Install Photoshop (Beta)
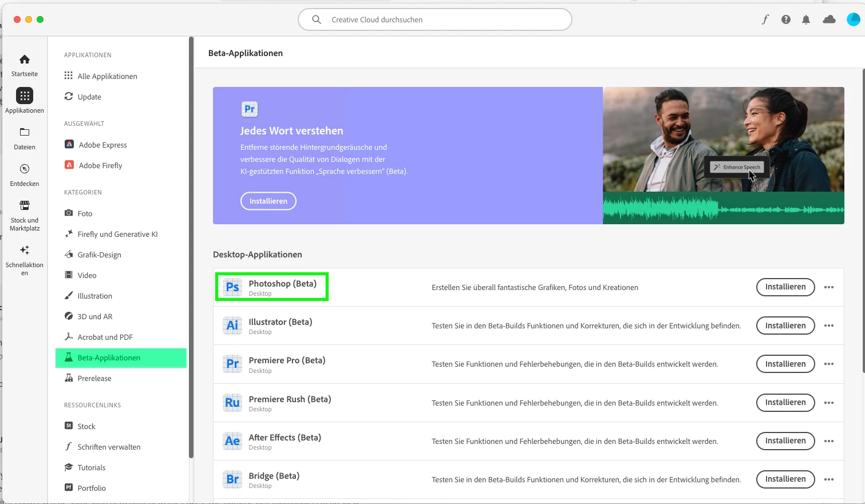 click(x=785, y=287)
